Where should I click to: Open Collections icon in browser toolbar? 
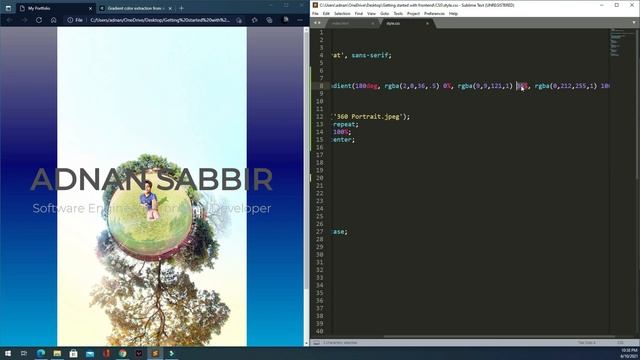(x=269, y=20)
